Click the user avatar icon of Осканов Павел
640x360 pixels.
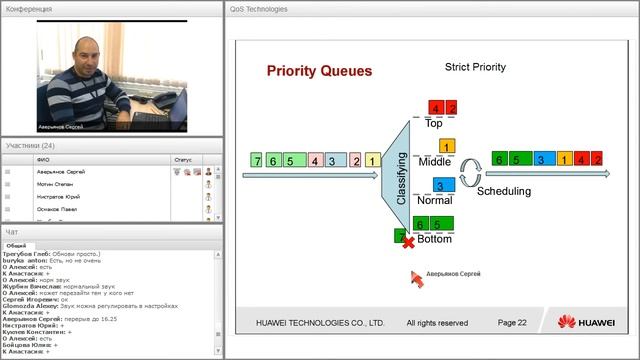(x=209, y=209)
